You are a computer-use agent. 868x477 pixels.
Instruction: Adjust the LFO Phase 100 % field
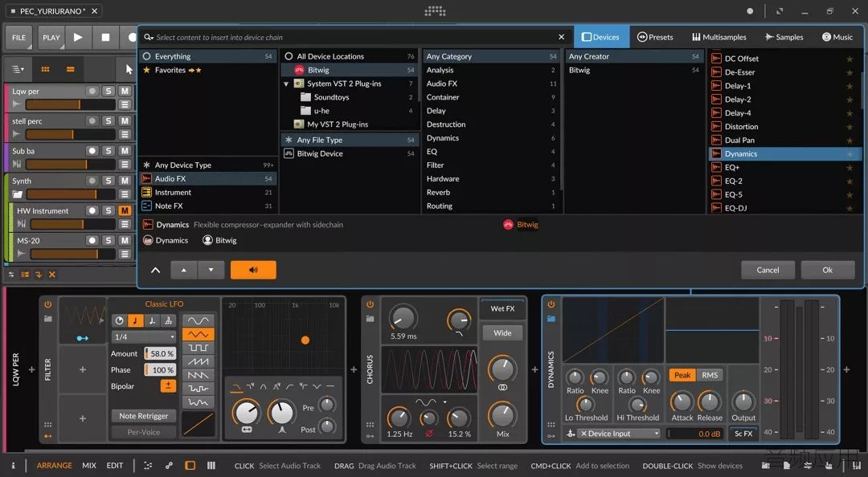click(x=160, y=369)
